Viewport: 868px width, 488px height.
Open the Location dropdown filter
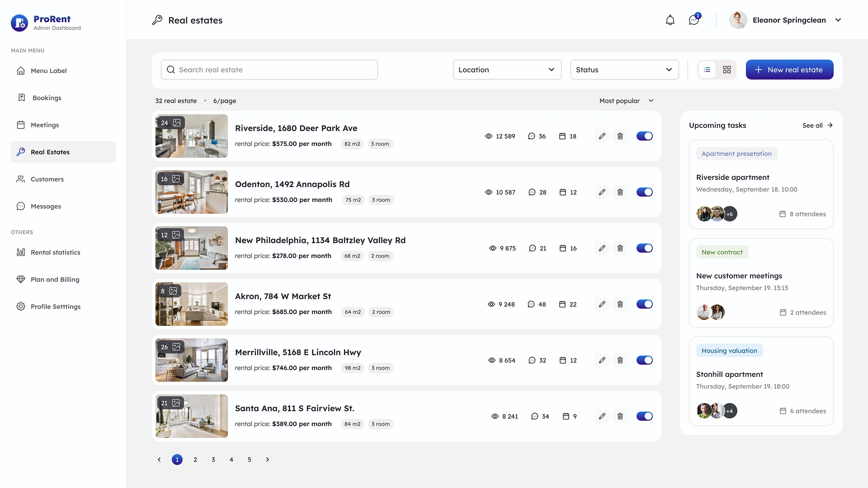tap(507, 70)
